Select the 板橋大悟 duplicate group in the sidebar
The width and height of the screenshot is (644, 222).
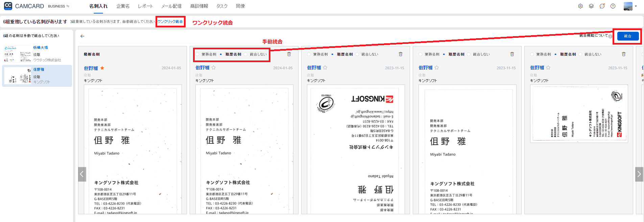[x=37, y=54]
